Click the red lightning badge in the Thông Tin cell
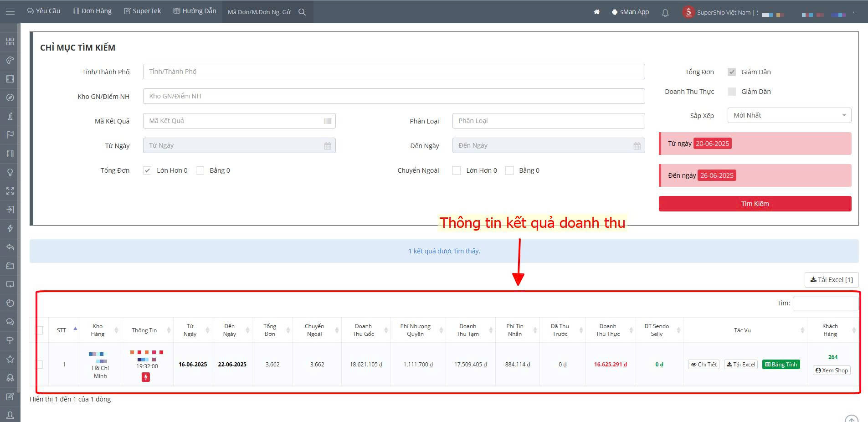Viewport: 868px width, 422px height. click(146, 377)
